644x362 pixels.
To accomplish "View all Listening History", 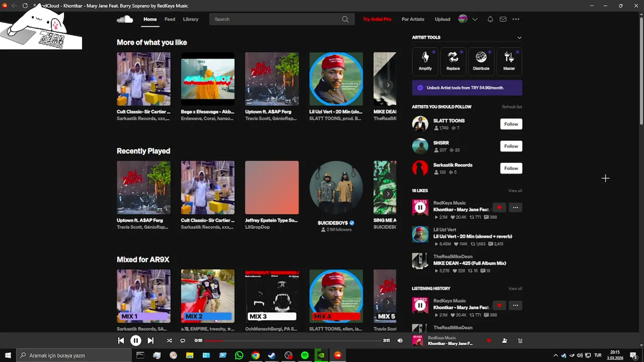I will 515,289.
